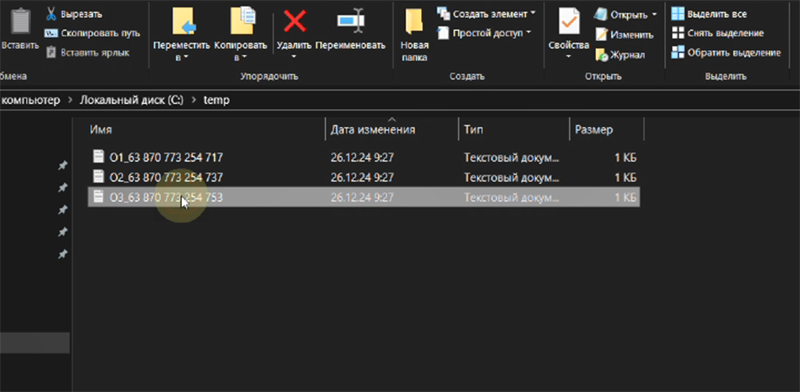
Task: Expand the Открыть dropdown arrow
Action: (654, 15)
